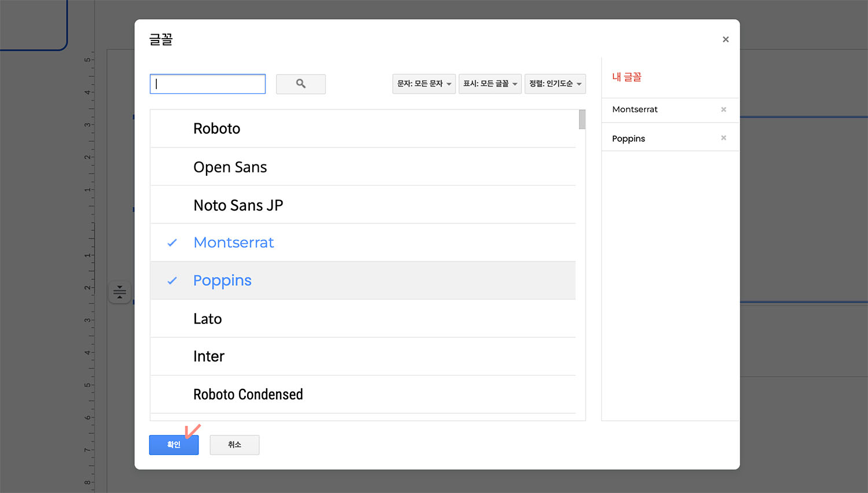Viewport: 868px width, 493px height.
Task: Uncheck the Poppins font row
Action: (x=363, y=281)
